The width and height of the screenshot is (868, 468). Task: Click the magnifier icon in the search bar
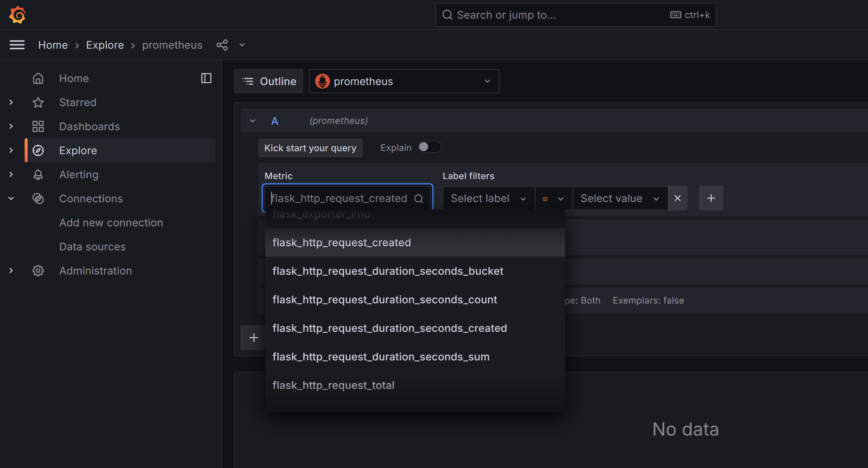tap(447, 15)
